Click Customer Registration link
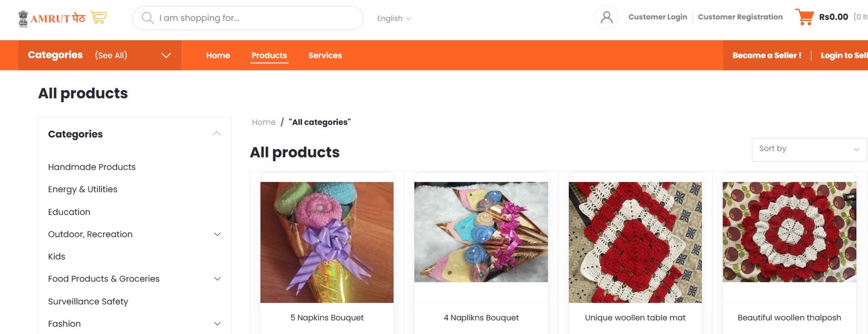Screen dimensions: 868x334 pyautogui.click(x=740, y=17)
